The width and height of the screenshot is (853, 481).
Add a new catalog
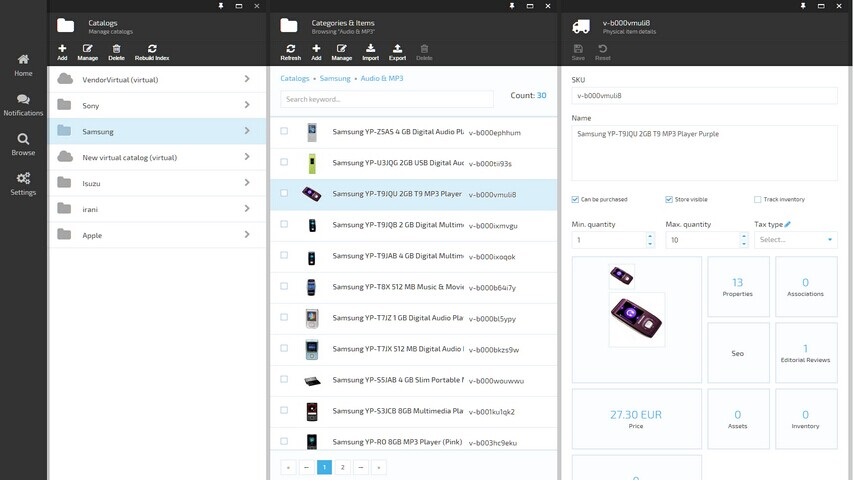[62, 52]
